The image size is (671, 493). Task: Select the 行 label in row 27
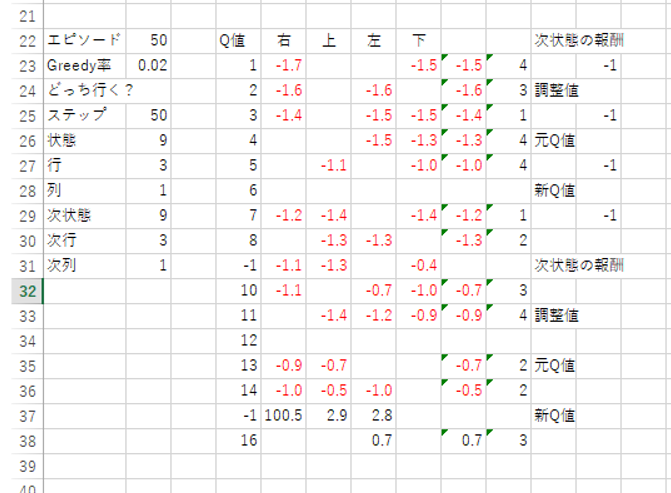(x=84, y=166)
